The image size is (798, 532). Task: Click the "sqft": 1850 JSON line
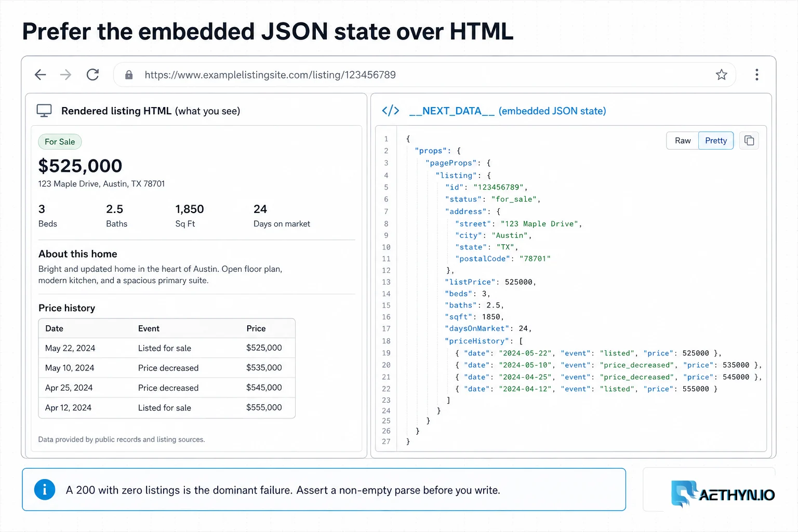point(474,316)
